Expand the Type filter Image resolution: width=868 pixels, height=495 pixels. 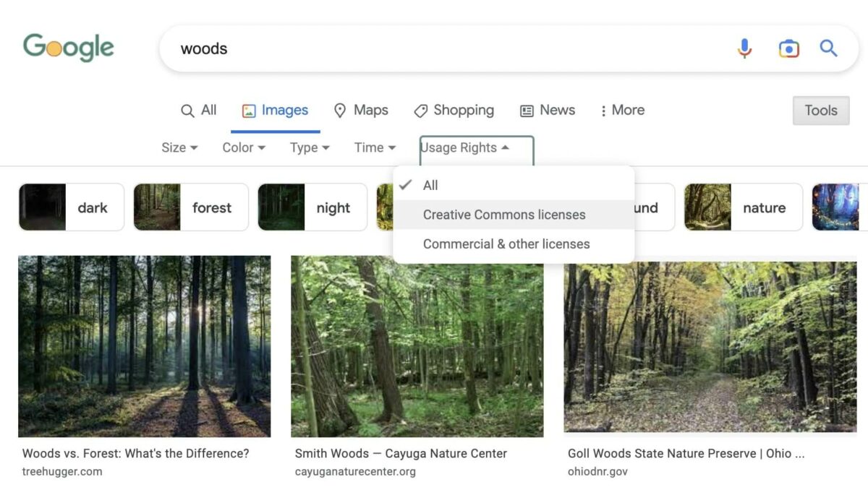pyautogui.click(x=309, y=147)
